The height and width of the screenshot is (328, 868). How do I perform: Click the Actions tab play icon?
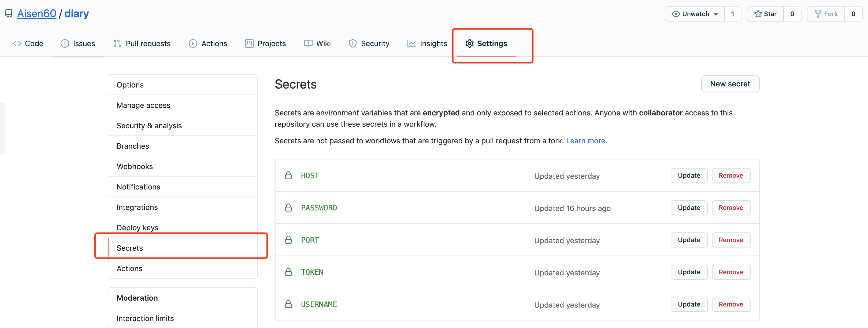193,43
